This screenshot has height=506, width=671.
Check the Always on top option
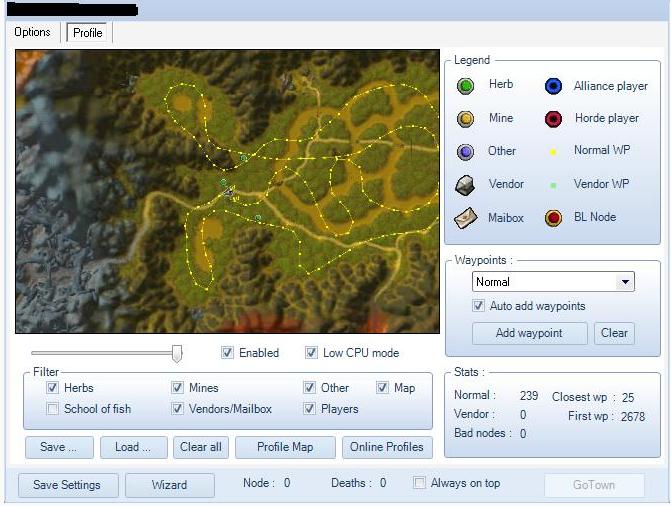click(420, 484)
